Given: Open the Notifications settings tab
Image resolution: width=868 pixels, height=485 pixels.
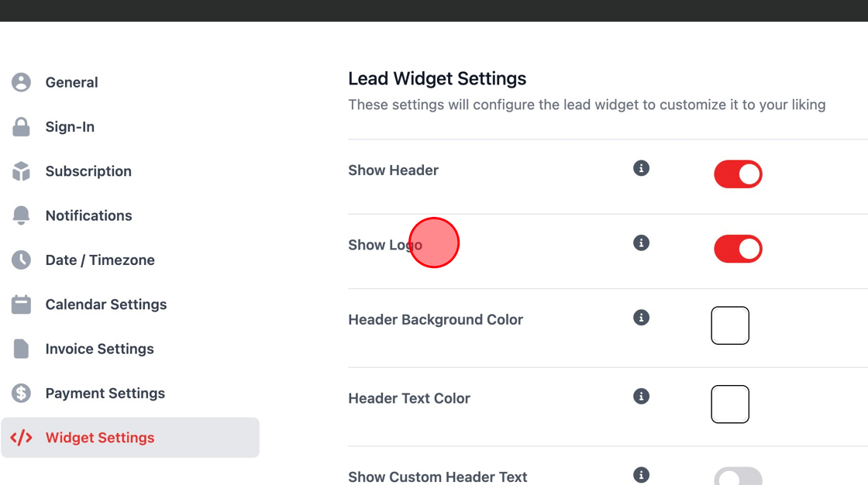Looking at the screenshot, I should (88, 215).
